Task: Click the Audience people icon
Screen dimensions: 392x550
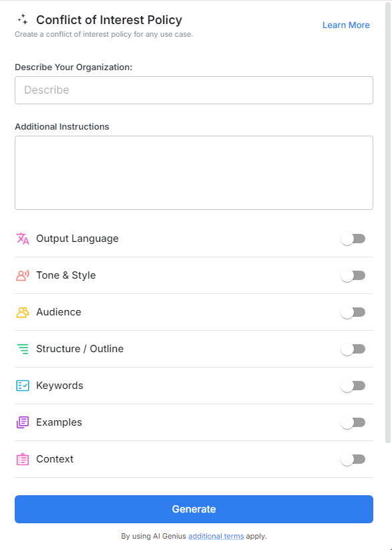Action: (21, 312)
